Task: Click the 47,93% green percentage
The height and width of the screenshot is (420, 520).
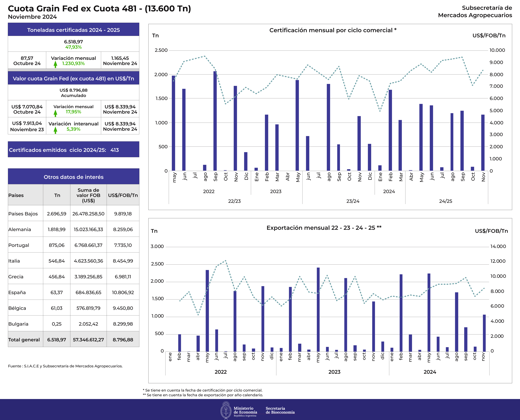Action: [x=74, y=47]
